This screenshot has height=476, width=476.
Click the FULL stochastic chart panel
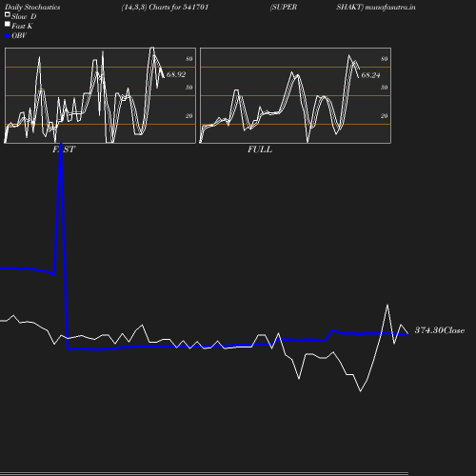(x=295, y=95)
